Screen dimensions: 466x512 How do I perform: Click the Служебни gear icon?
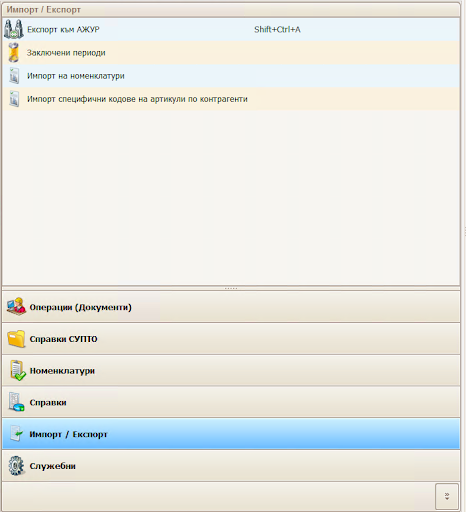(16, 466)
